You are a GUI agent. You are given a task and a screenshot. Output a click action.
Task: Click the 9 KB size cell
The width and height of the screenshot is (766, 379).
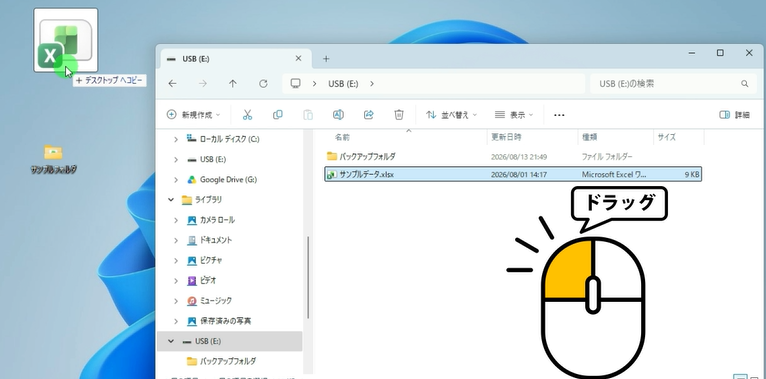coord(692,174)
